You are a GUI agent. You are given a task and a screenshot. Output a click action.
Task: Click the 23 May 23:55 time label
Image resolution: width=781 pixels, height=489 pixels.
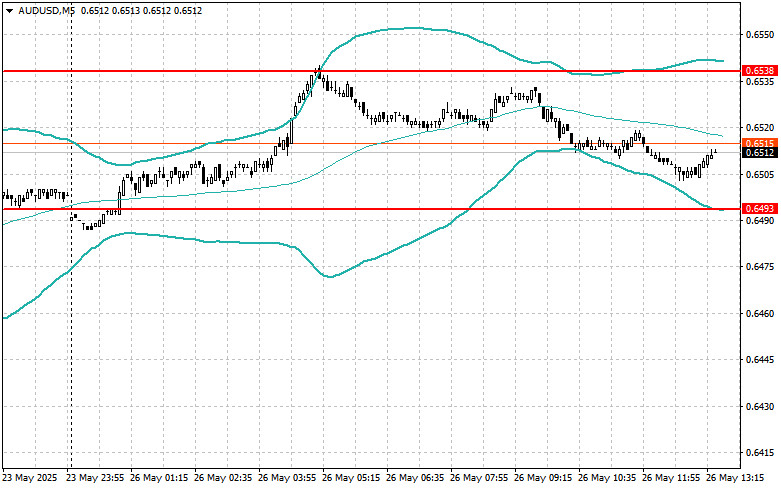coord(95,478)
